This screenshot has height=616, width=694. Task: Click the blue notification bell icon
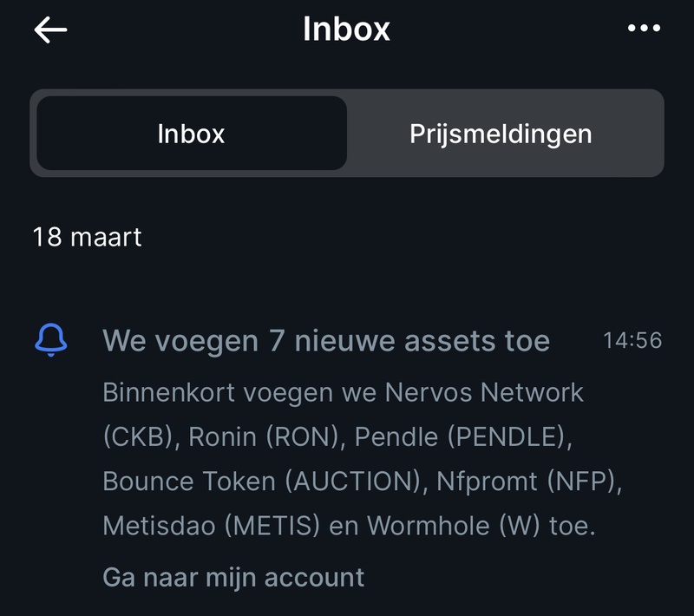pyautogui.click(x=50, y=340)
